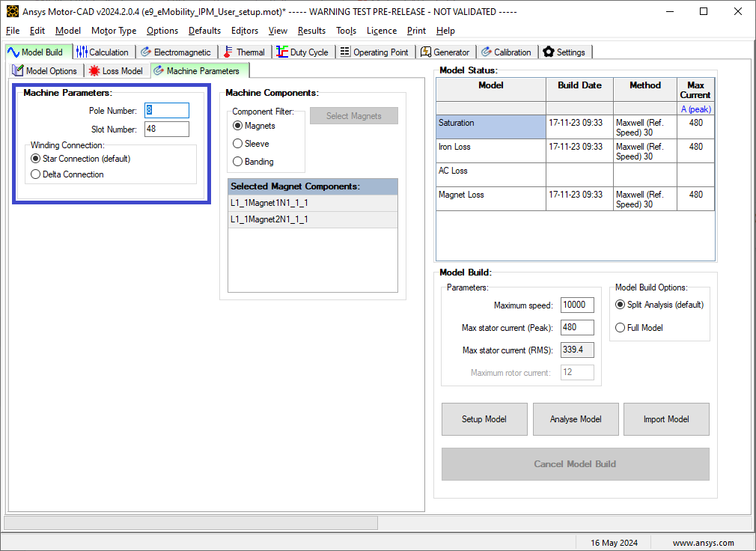
Task: Click the Select Magnets button
Action: coord(354,116)
